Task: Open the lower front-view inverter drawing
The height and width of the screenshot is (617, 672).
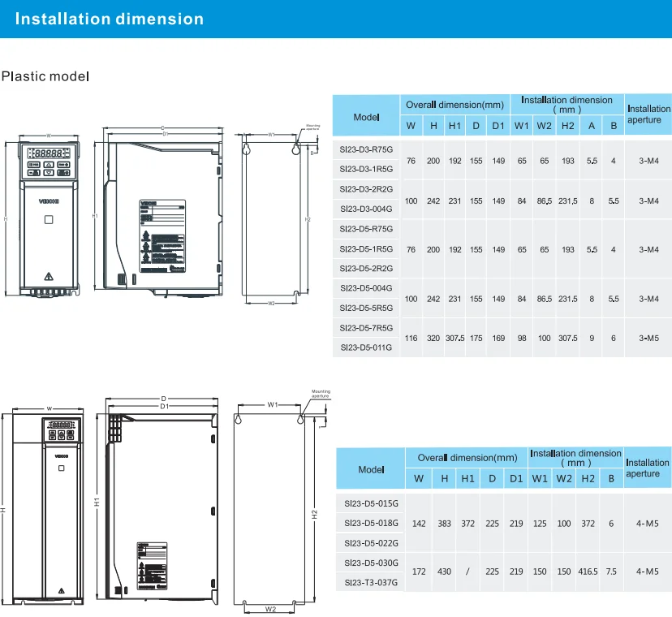Action: point(48,509)
